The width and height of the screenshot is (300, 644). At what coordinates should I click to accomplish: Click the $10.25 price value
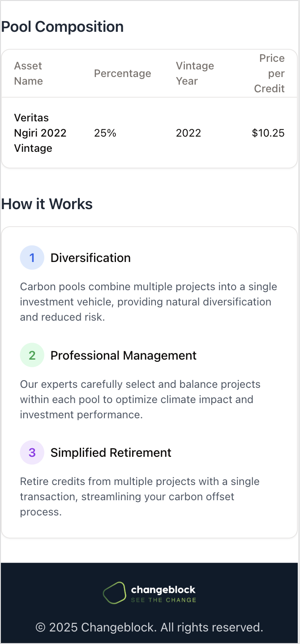pyautogui.click(x=268, y=133)
